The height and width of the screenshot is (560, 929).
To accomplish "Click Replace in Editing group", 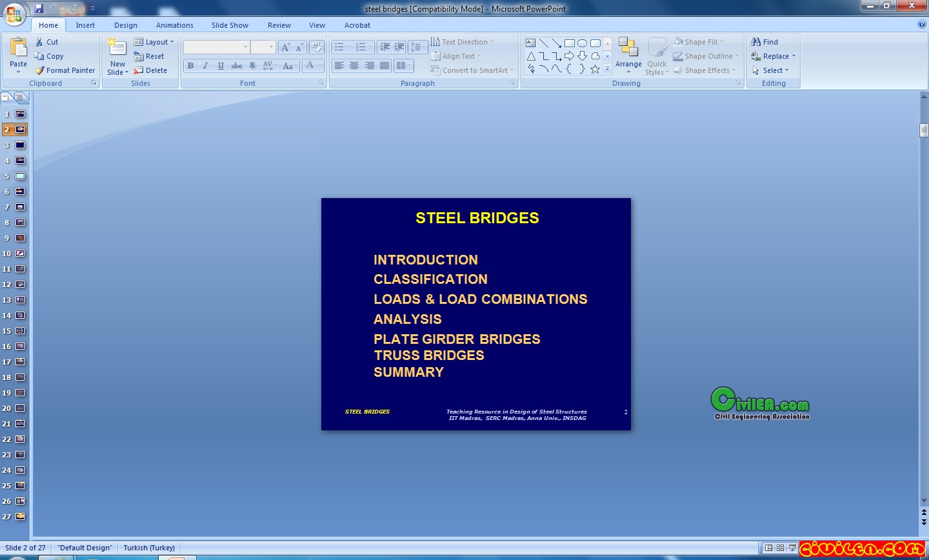I will click(x=774, y=56).
